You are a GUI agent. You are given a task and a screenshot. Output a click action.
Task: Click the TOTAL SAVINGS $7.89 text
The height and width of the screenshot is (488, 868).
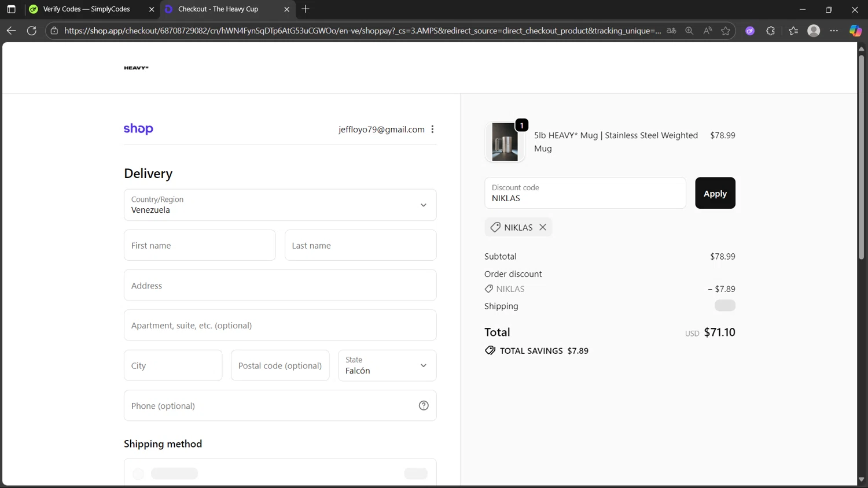[x=544, y=350]
